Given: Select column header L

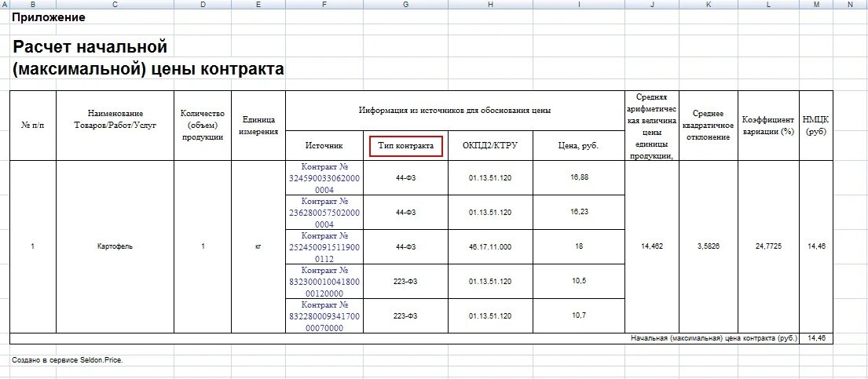Looking at the screenshot, I should (x=768, y=5).
